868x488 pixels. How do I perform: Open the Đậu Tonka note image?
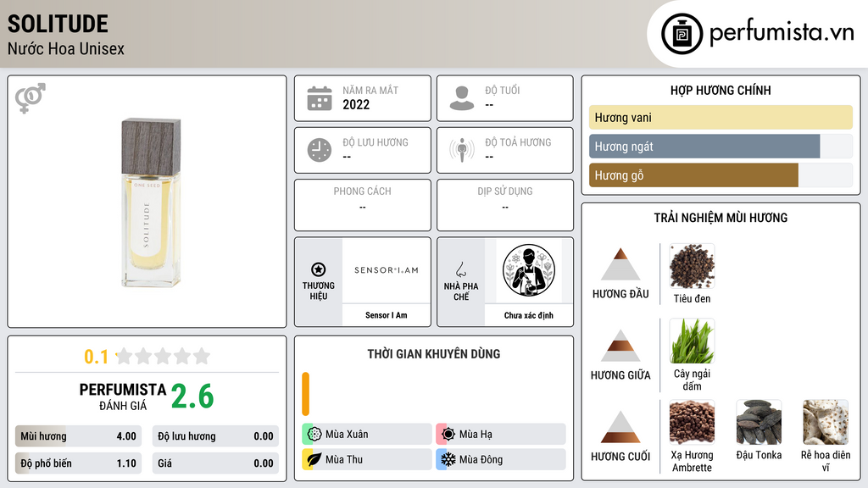[759, 422]
